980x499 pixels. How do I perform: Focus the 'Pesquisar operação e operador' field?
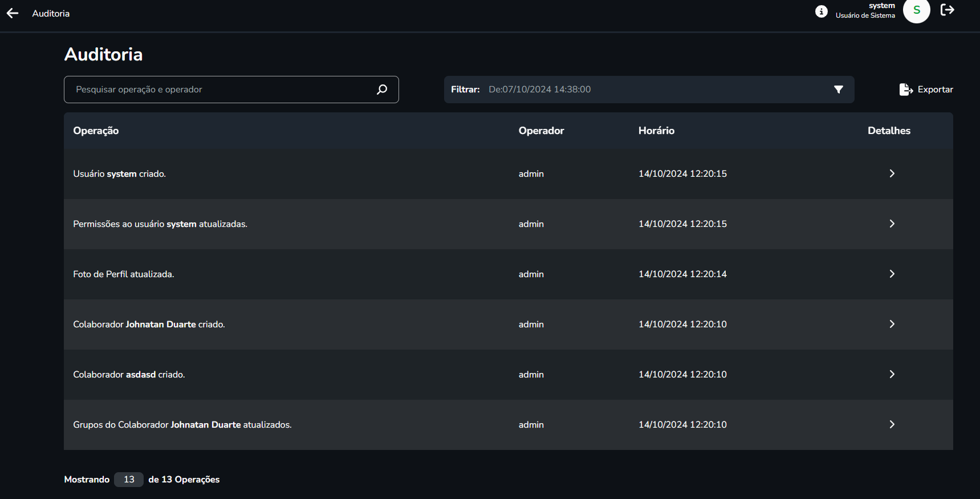coord(222,90)
